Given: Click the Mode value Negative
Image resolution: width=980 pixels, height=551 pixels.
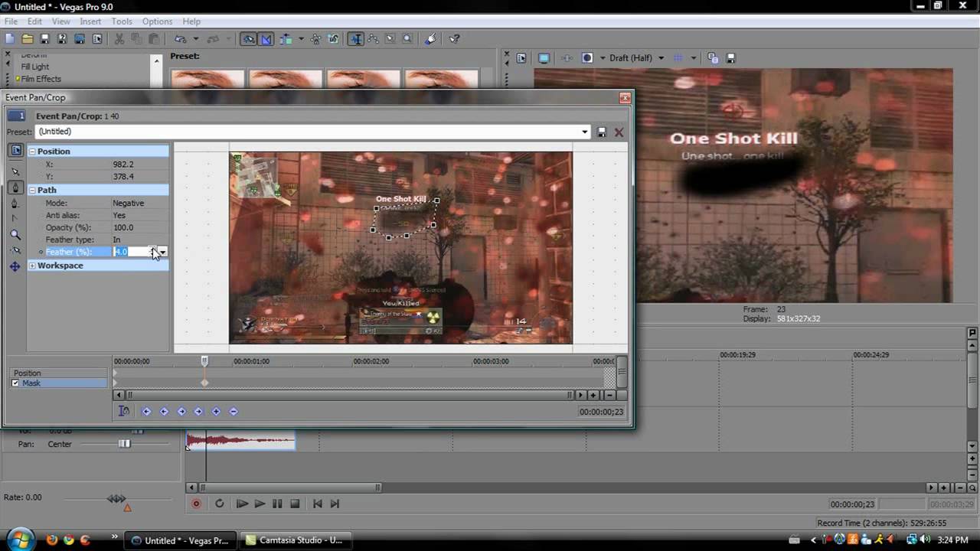Looking at the screenshot, I should [x=128, y=203].
